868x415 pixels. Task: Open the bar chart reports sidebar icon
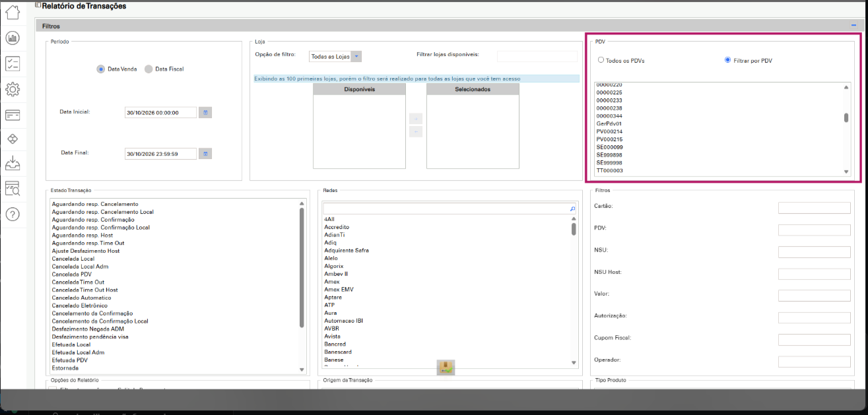(13, 38)
